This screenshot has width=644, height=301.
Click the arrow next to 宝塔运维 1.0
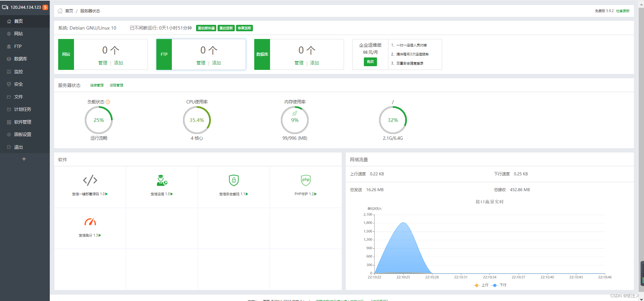pyautogui.click(x=172, y=194)
